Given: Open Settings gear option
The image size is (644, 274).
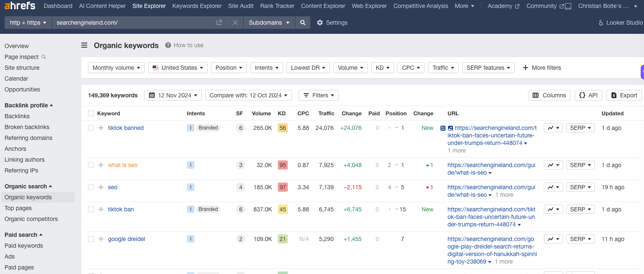Looking at the screenshot, I should [x=332, y=23].
